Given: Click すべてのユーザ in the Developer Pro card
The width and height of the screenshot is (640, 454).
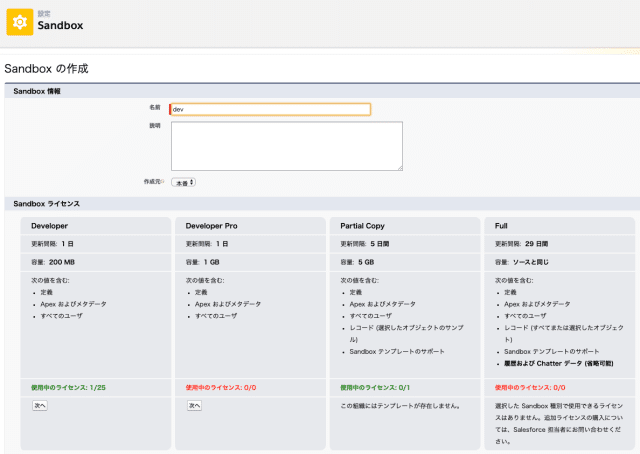Looking at the screenshot, I should 216,316.
